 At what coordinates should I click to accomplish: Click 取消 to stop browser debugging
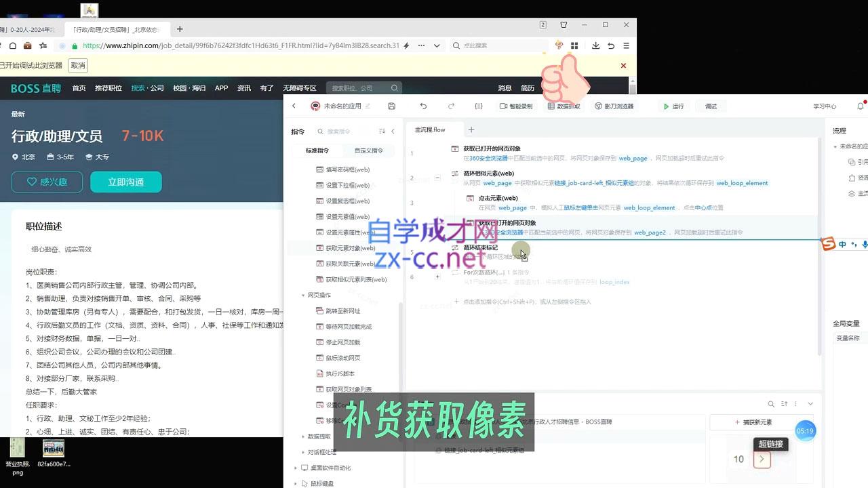[x=78, y=66]
